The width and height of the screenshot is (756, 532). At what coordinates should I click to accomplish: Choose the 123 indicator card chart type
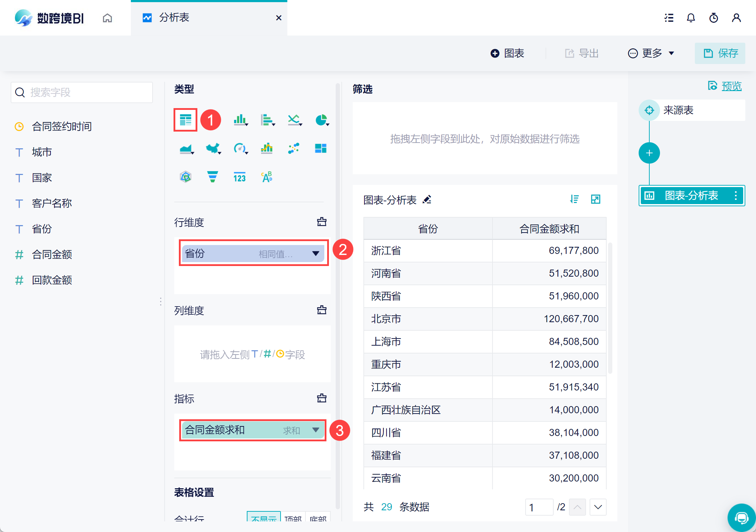pyautogui.click(x=239, y=177)
